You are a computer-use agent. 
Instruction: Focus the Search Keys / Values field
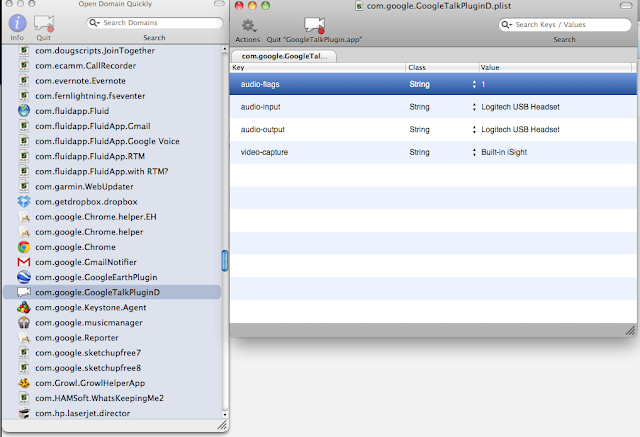point(565,24)
